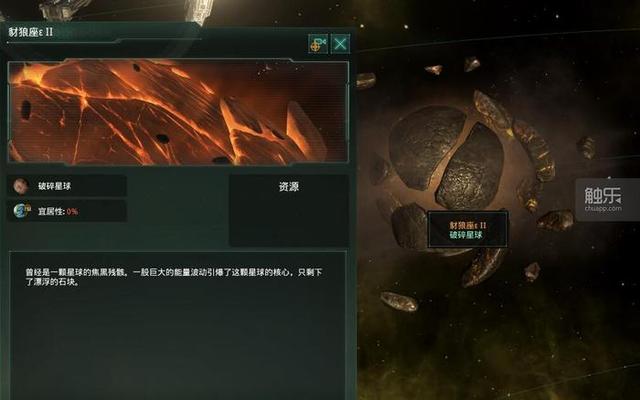Screen dimensions: 640x400
Task: Click the planet description text area
Action: tap(178, 325)
